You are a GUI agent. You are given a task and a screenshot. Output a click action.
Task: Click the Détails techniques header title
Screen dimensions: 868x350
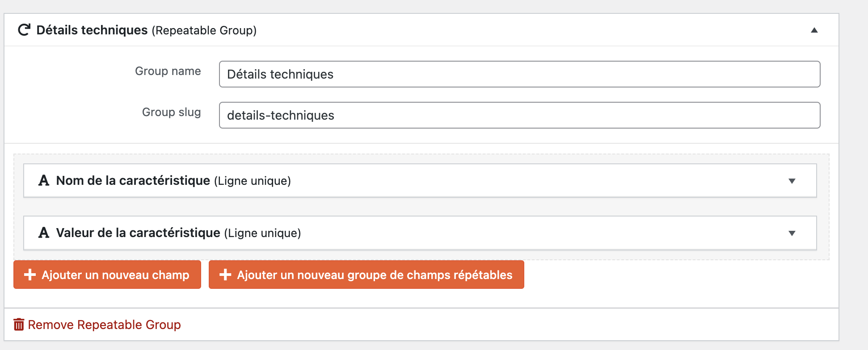(92, 30)
